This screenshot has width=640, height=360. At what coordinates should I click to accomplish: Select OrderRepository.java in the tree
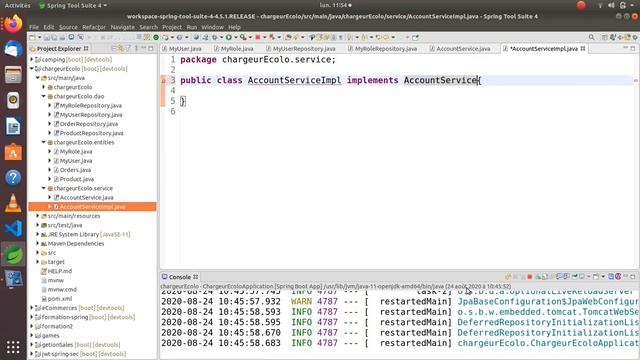(89, 124)
